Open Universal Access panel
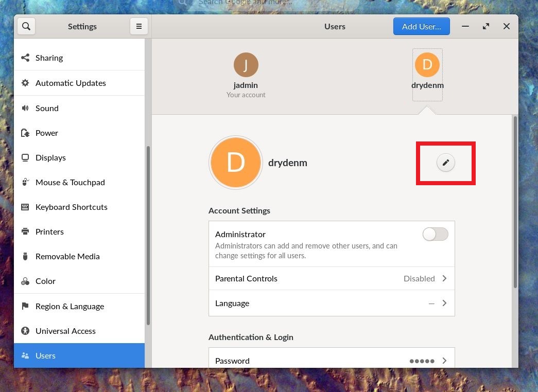The width and height of the screenshot is (538, 392). click(x=79, y=331)
